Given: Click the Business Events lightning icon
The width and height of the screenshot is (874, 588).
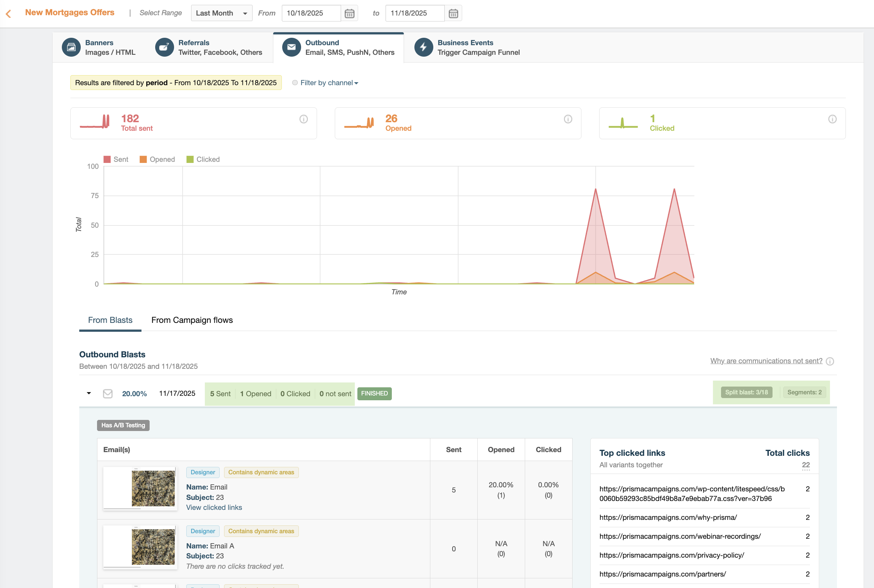Looking at the screenshot, I should (x=423, y=47).
